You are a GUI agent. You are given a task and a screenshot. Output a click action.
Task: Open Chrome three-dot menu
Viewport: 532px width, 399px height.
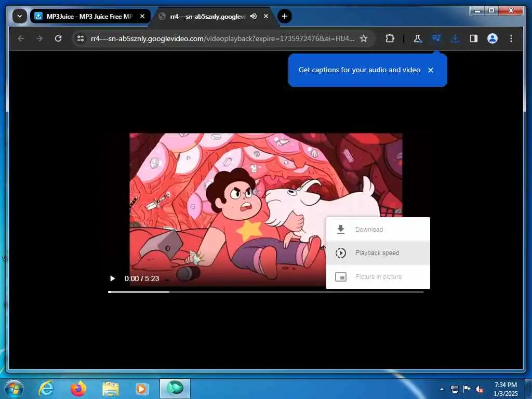pyautogui.click(x=511, y=38)
